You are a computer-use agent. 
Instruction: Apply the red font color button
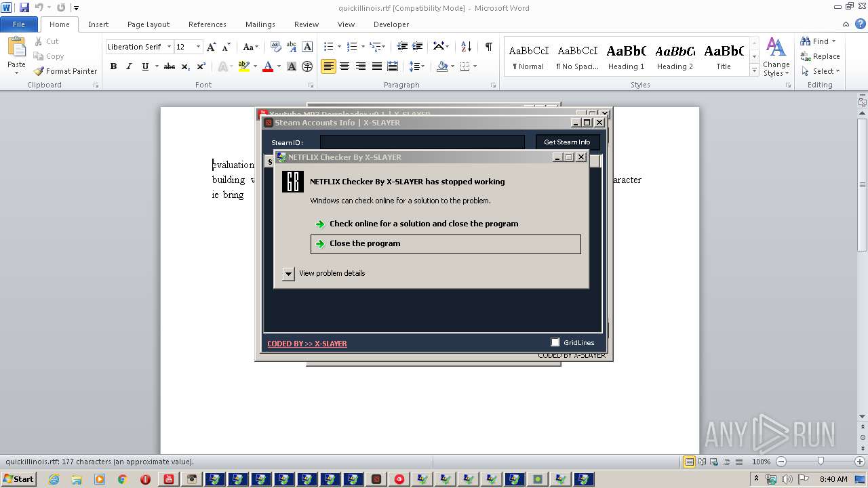pyautogui.click(x=268, y=66)
